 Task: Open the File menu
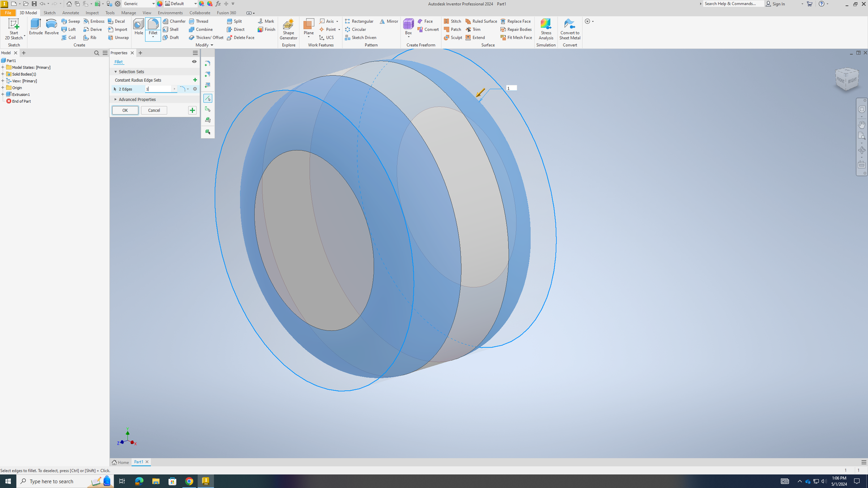pyautogui.click(x=8, y=13)
